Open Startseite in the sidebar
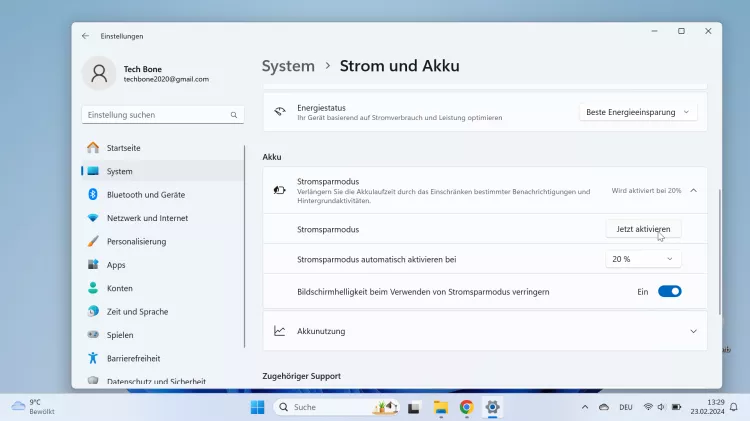Image resolution: width=750 pixels, height=421 pixels. click(x=163, y=148)
